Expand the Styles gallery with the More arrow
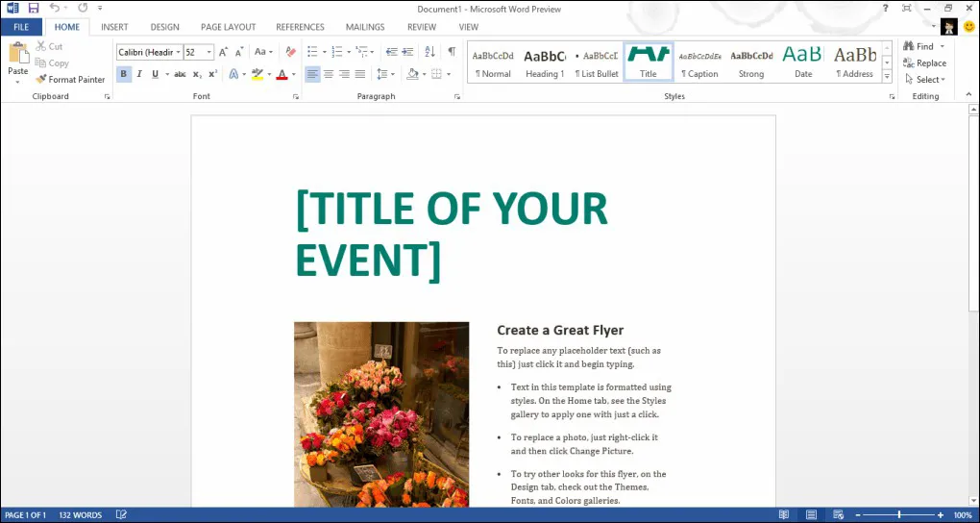This screenshot has width=980, height=523. click(887, 77)
